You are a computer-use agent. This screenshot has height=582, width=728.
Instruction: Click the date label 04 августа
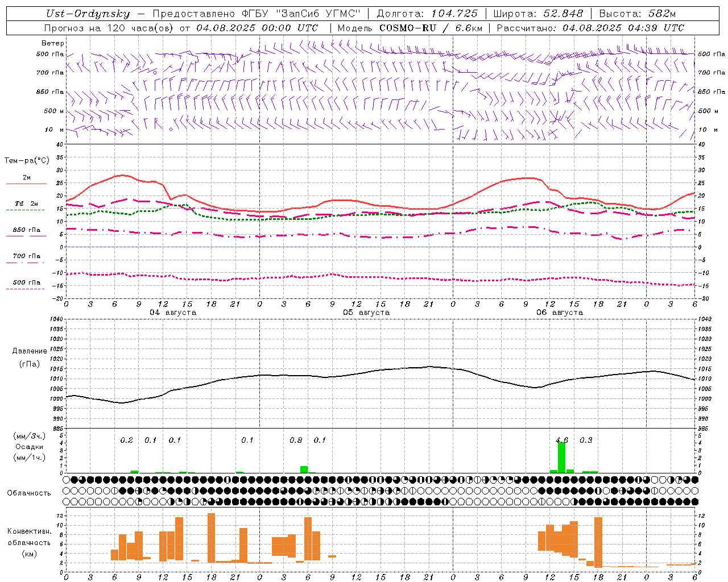click(x=173, y=313)
